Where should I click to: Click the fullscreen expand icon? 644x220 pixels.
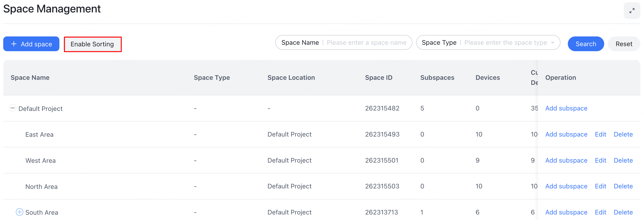click(x=632, y=11)
